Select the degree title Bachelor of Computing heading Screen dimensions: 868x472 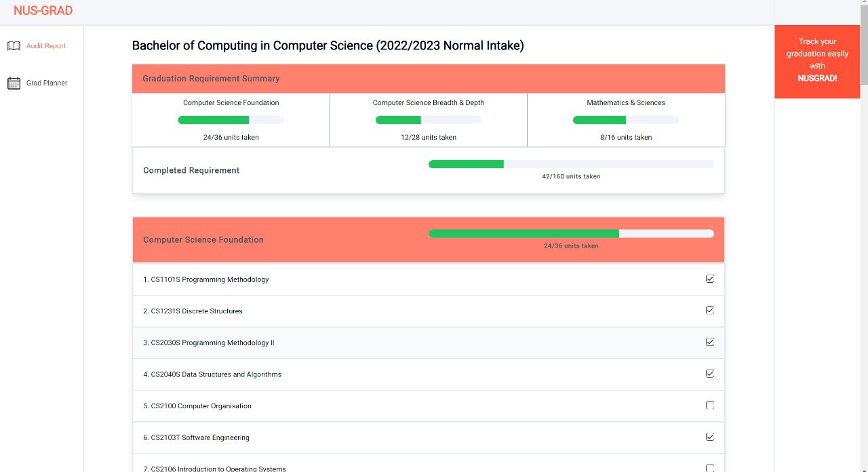[x=328, y=45]
